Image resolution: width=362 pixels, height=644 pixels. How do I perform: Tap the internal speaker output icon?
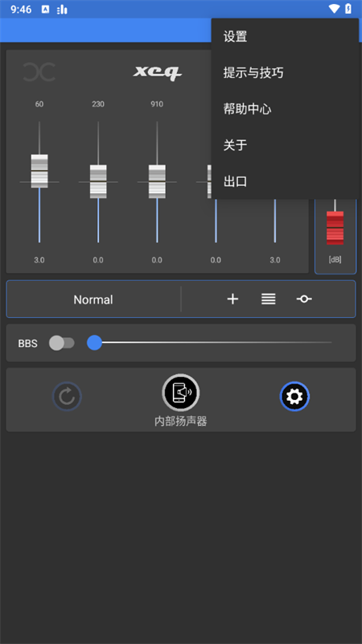(180, 393)
